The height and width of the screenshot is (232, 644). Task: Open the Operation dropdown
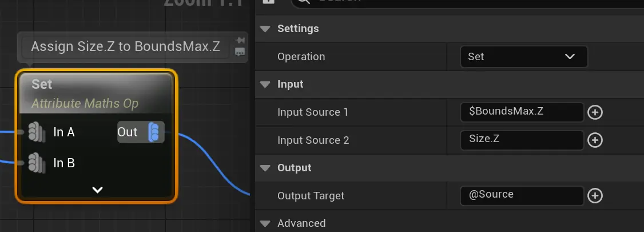coord(523,57)
